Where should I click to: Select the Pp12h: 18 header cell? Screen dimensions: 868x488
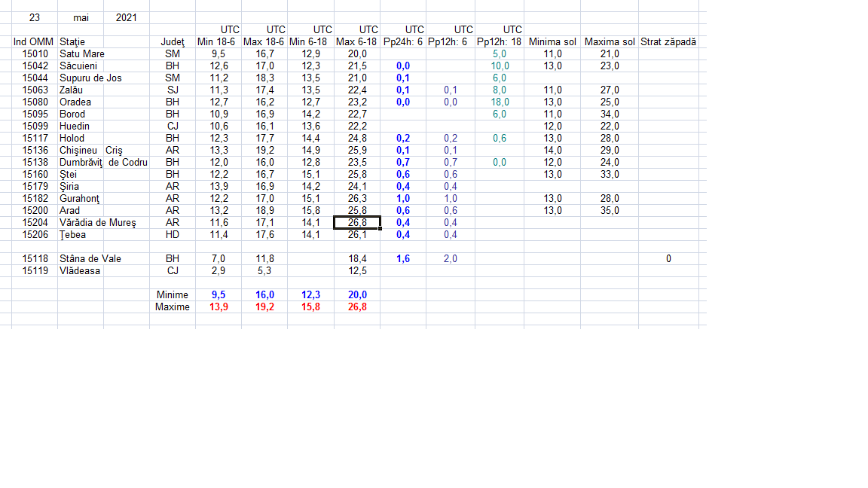coord(500,41)
